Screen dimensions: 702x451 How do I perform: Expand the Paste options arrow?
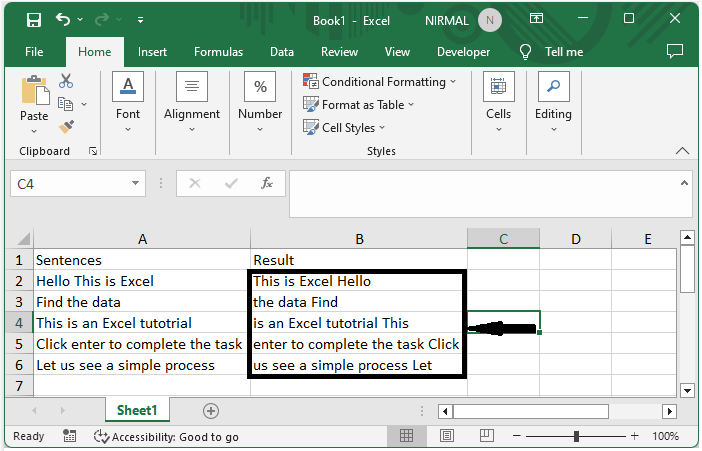(x=34, y=132)
